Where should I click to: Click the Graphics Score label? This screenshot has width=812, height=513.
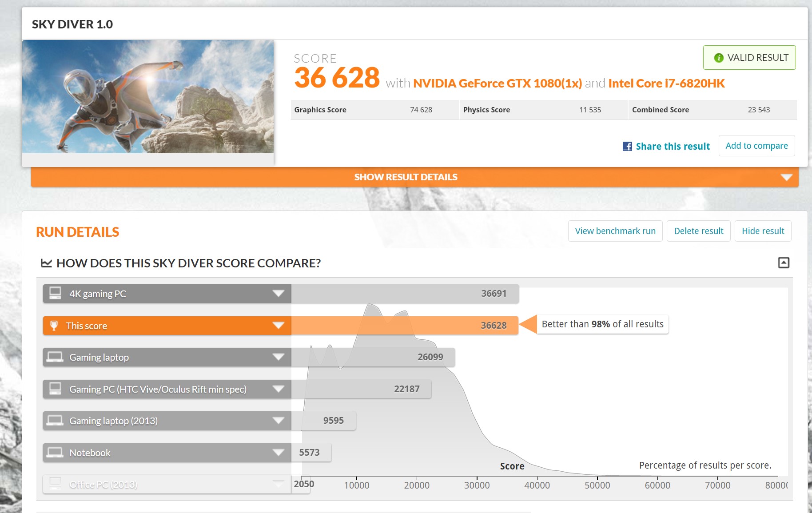click(x=320, y=110)
